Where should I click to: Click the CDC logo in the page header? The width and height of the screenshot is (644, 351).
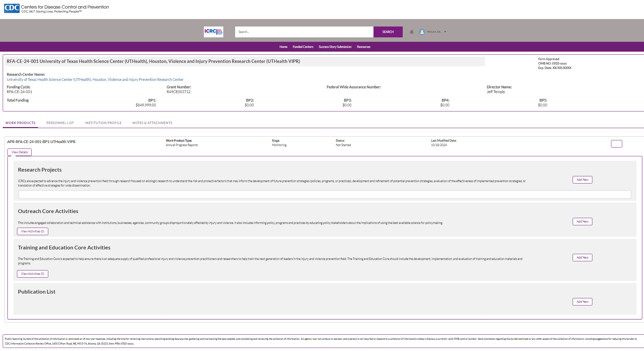point(12,8)
